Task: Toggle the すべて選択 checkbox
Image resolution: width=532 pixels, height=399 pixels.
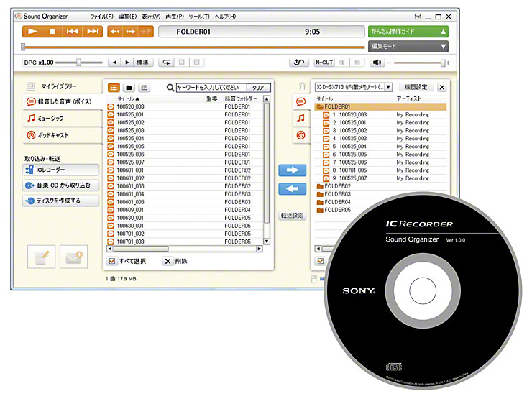Action: pos(112,262)
